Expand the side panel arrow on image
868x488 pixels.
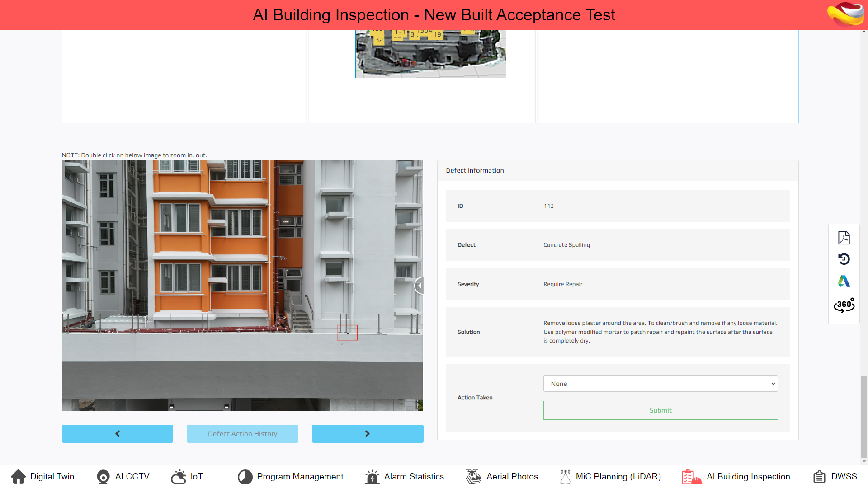419,286
